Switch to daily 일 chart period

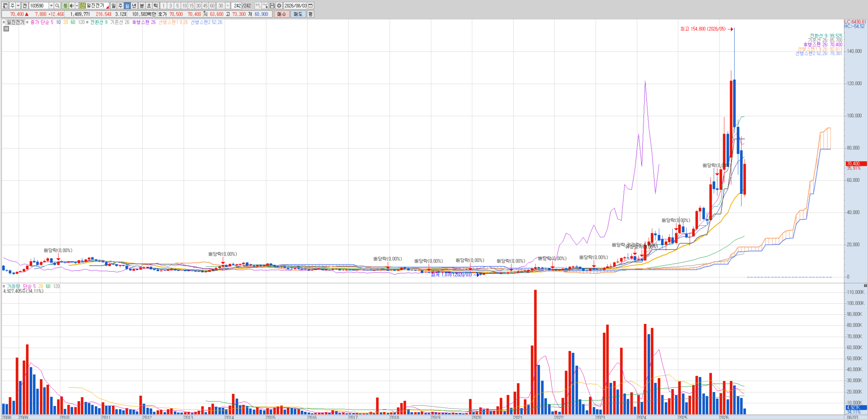coord(113,6)
